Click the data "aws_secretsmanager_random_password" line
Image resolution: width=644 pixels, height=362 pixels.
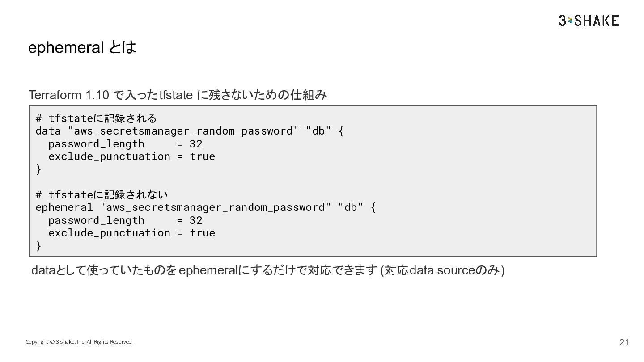[190, 131]
